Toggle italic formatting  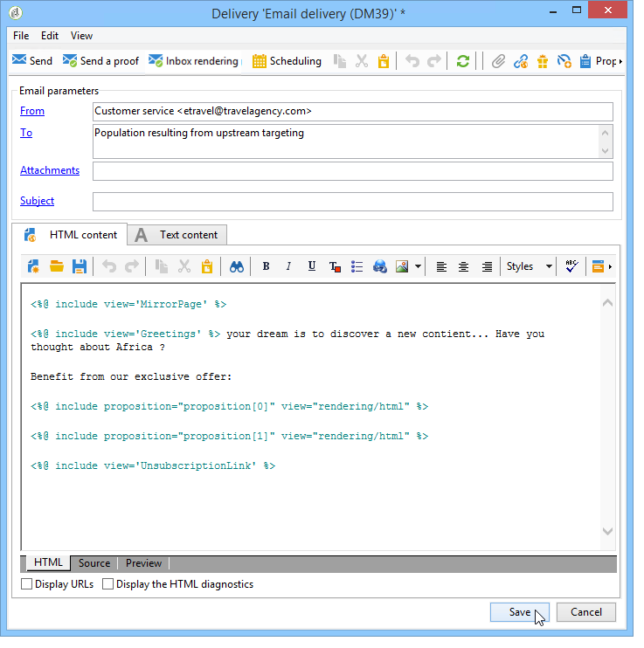tap(288, 266)
